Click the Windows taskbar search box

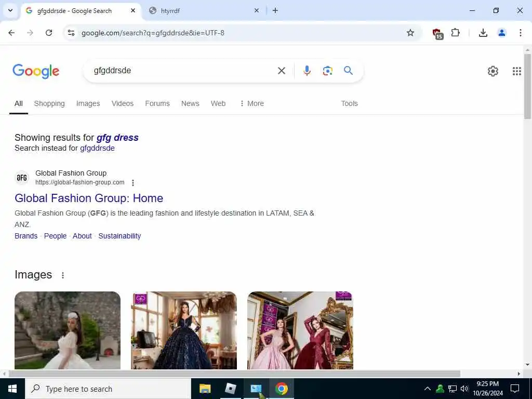pyautogui.click(x=108, y=389)
